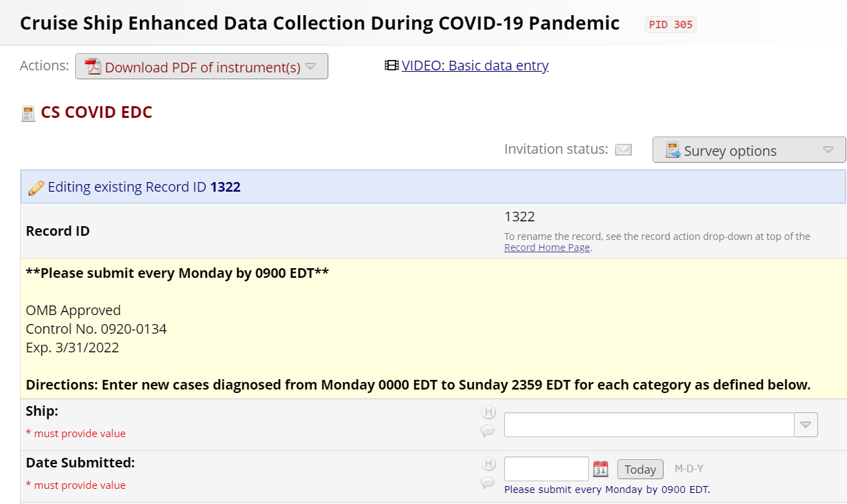Click the PID 305 badge
The image size is (847, 504).
(670, 25)
